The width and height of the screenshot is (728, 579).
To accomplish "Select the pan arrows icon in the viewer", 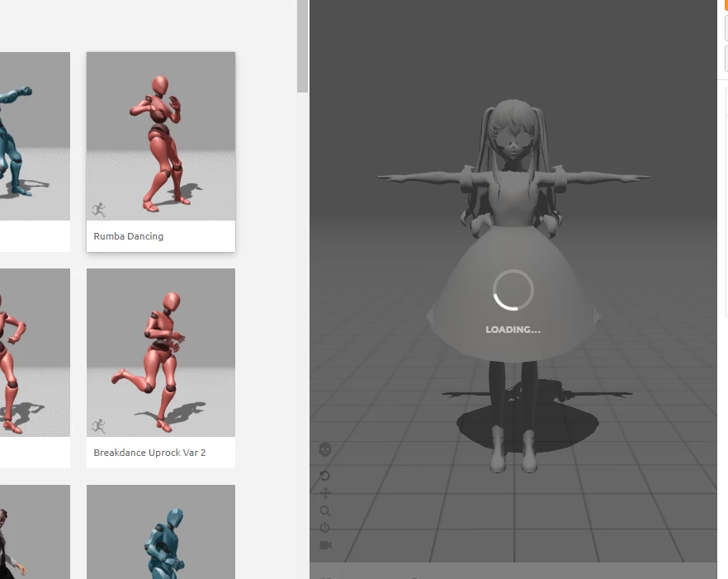I will [325, 493].
